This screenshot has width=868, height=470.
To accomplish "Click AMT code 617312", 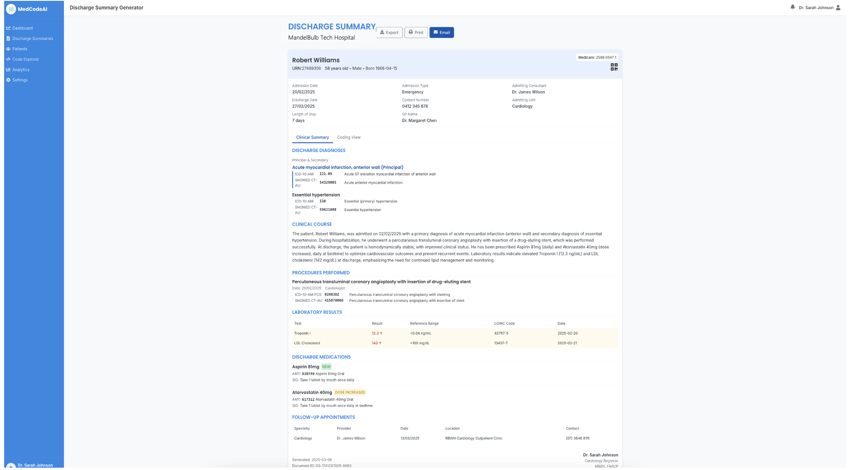I will (x=308, y=399).
